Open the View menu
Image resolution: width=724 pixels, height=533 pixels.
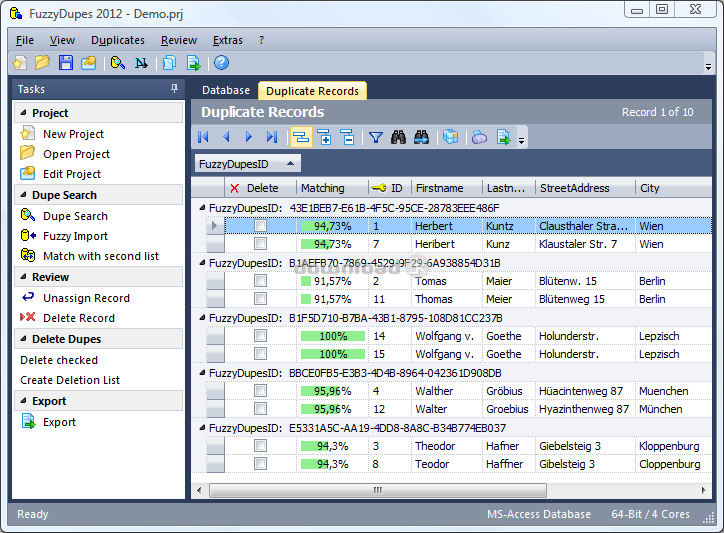tap(62, 40)
